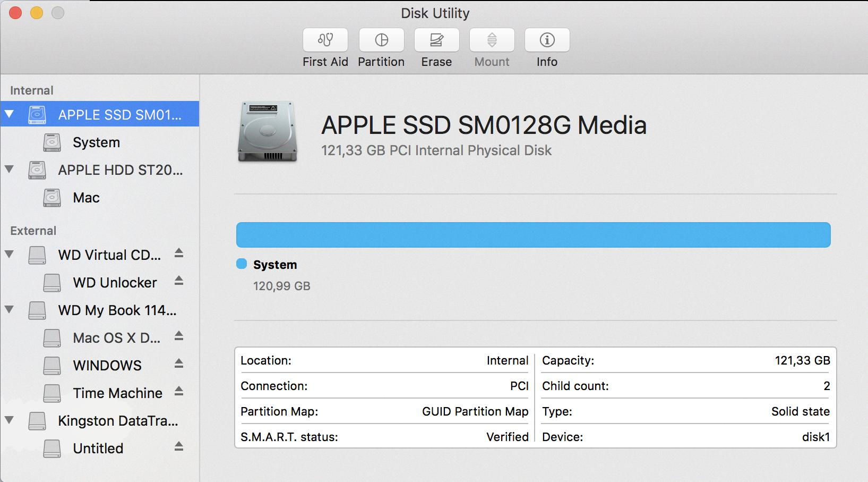Click the 120,99 GB size text
The width and height of the screenshot is (868, 482).
(x=282, y=286)
